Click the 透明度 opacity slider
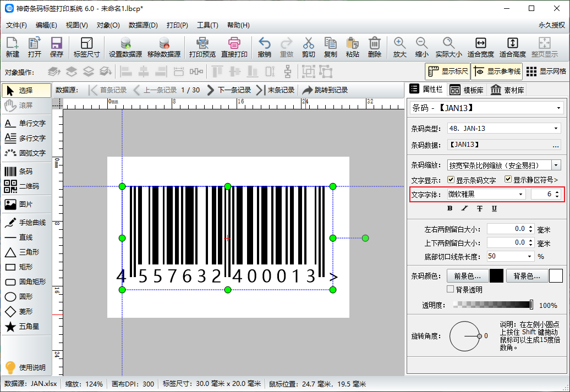Viewport: 570px width, 392px height. tap(494, 305)
